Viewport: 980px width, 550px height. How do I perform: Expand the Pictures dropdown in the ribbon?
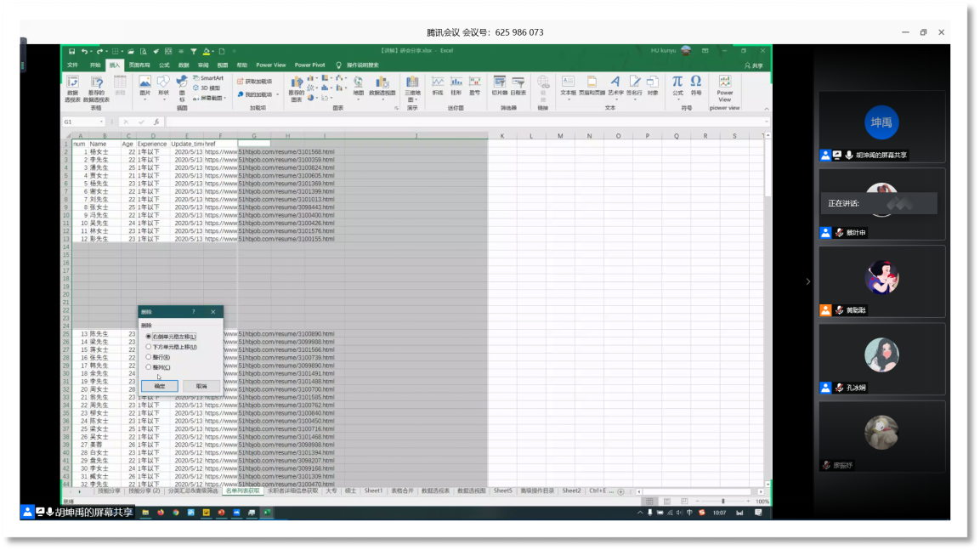144,99
